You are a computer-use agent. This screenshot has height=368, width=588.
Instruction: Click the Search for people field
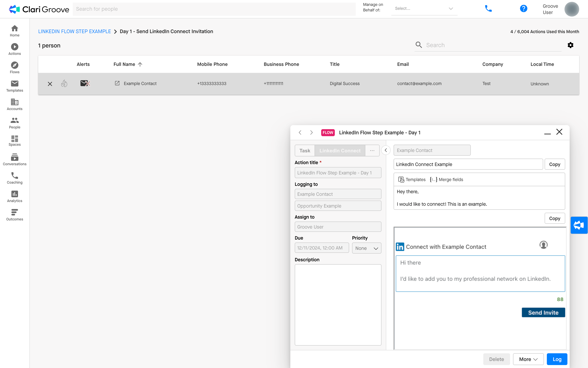click(x=214, y=9)
